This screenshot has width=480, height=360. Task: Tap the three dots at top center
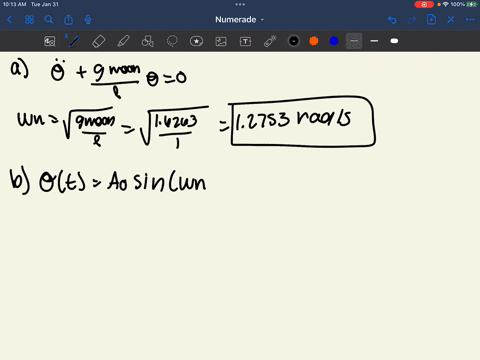coord(240,4)
